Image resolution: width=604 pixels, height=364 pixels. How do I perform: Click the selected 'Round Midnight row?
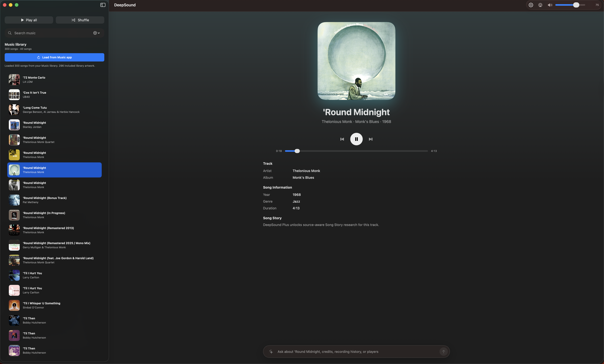(54, 170)
